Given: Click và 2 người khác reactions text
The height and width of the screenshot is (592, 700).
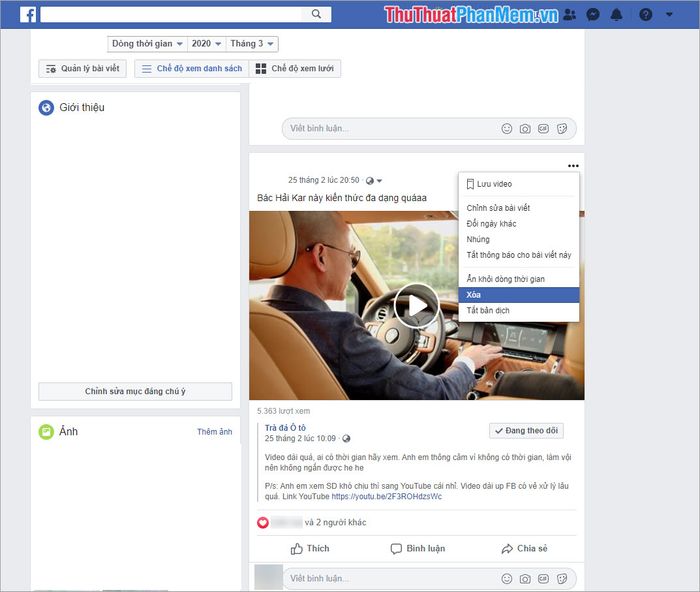Looking at the screenshot, I should click(335, 522).
